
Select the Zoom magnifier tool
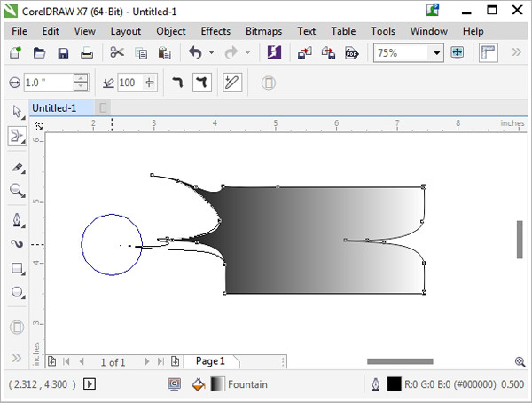click(x=17, y=190)
